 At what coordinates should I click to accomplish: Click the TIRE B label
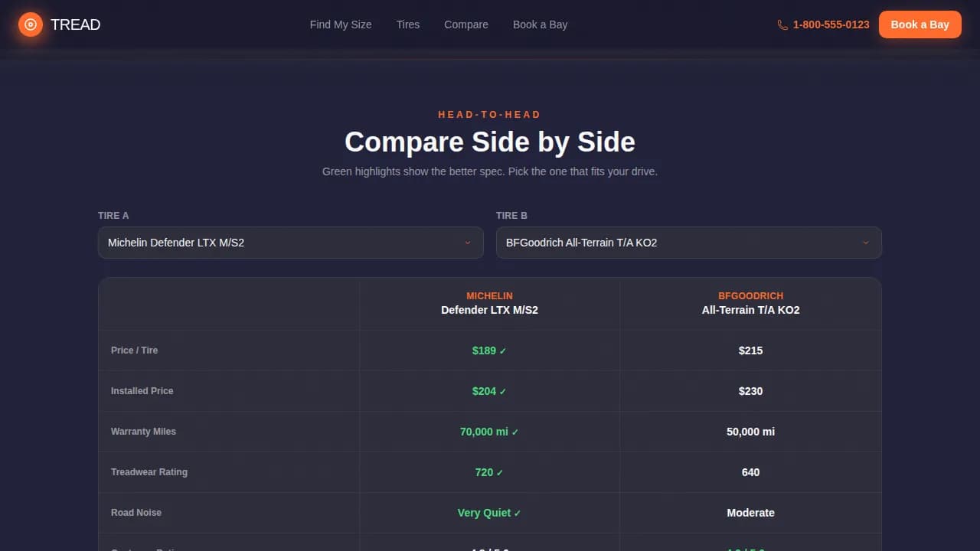pyautogui.click(x=511, y=216)
